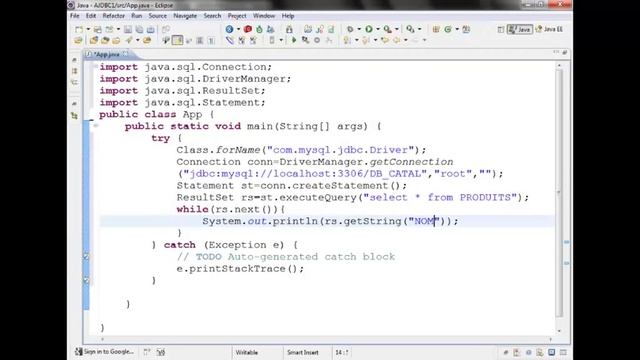Click the Print toolbar icon

[x=151, y=29]
